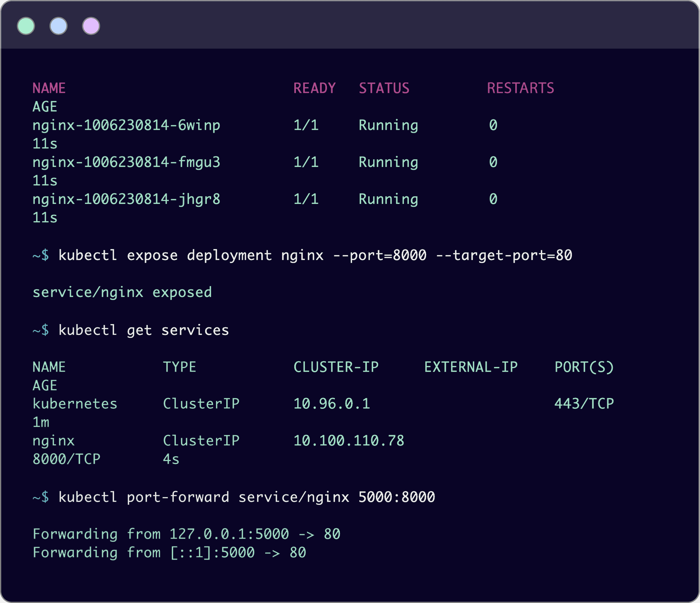Click the kubernetes service row
This screenshot has width=700, height=603.
coord(75,403)
